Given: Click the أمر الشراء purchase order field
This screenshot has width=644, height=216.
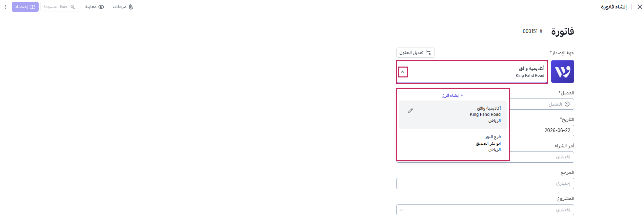Looking at the screenshot, I should (x=542, y=157).
